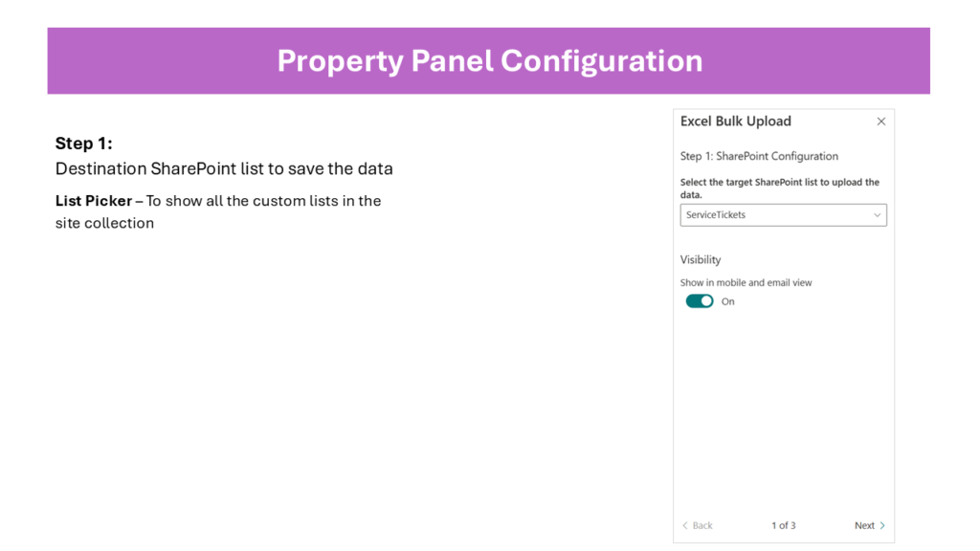Click the Excel Bulk Upload panel title
The width and height of the screenshot is (980, 551).
click(x=736, y=121)
